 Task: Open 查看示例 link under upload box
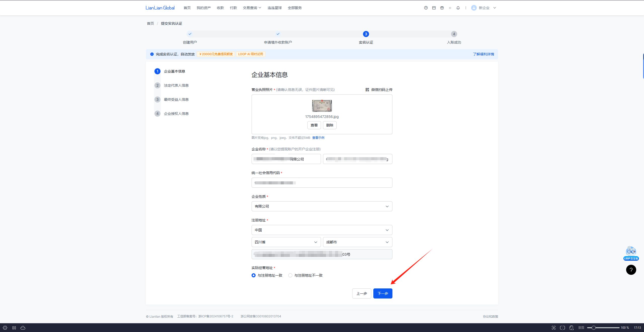pos(318,138)
